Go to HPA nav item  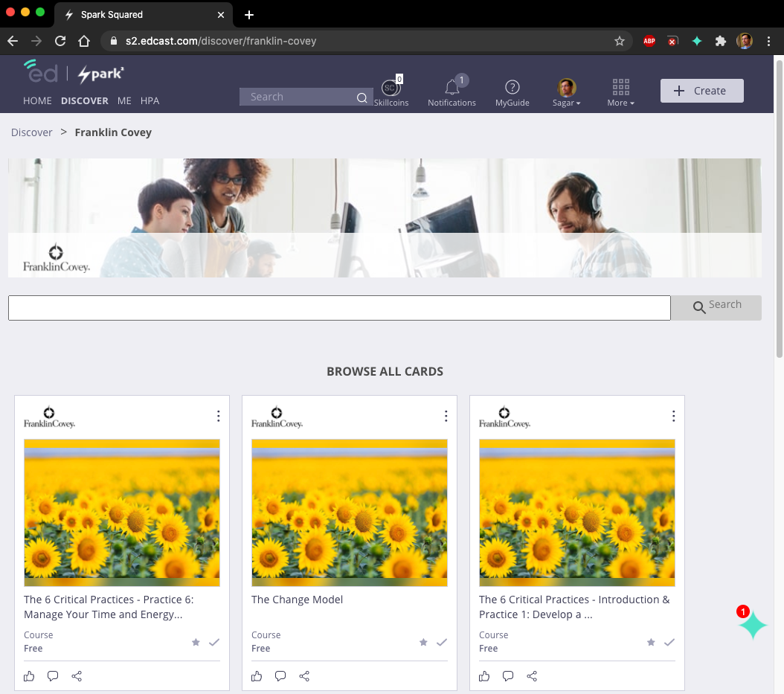click(150, 101)
